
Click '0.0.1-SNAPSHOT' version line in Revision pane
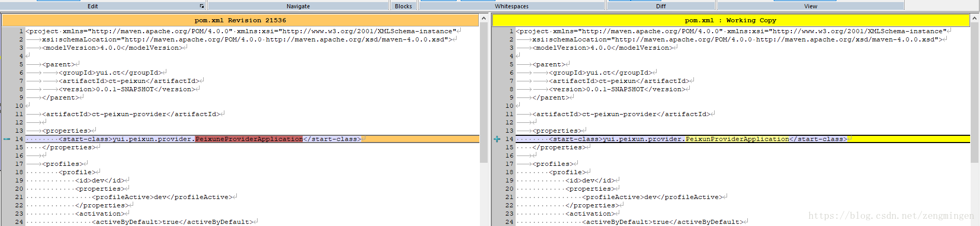[x=127, y=89]
